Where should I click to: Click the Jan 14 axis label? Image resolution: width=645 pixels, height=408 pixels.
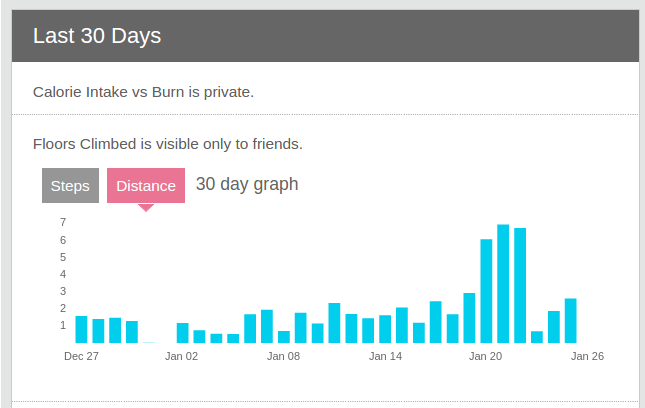385,356
